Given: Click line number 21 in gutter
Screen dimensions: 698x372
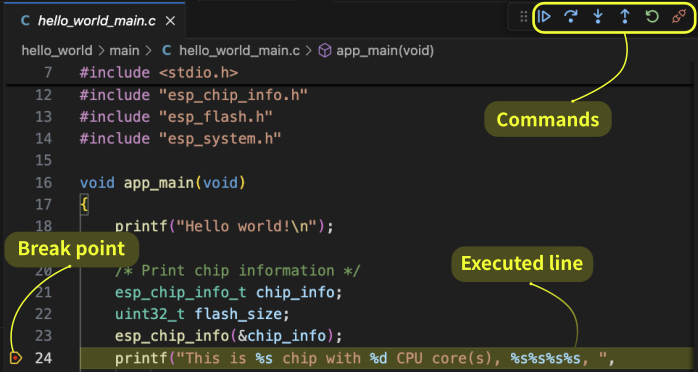Looking at the screenshot, I should (43, 292).
